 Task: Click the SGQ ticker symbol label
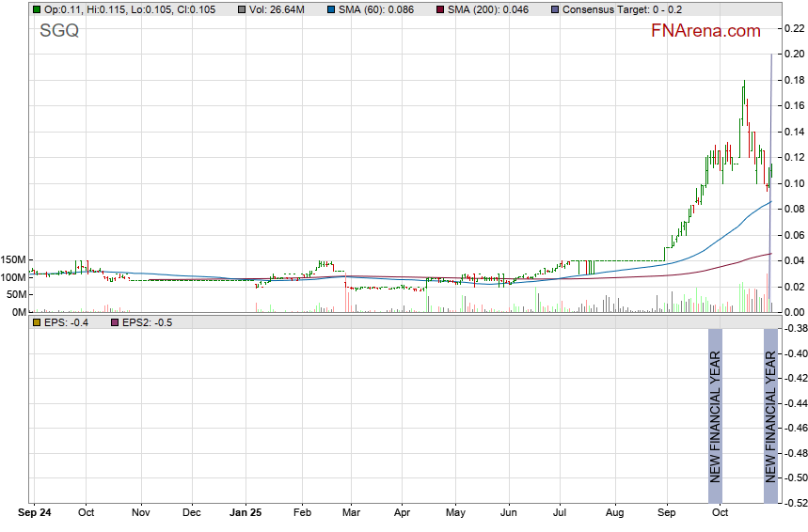pyautogui.click(x=59, y=31)
